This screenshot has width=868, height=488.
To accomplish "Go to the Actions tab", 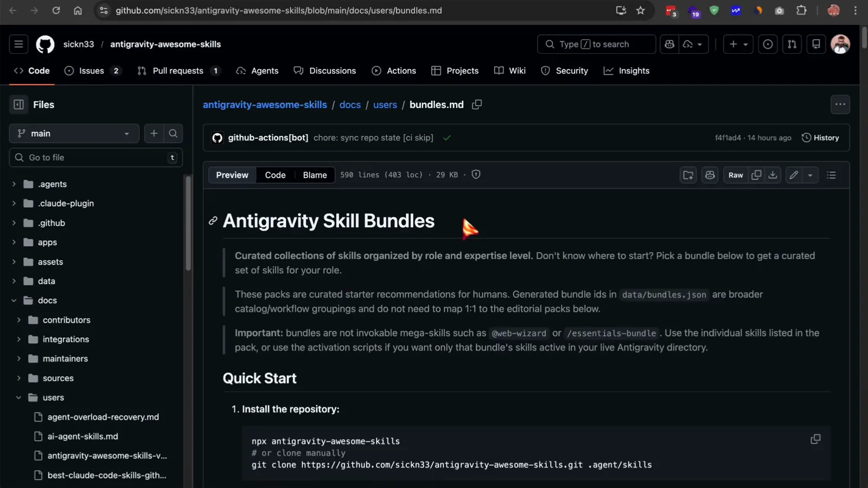I will click(x=394, y=70).
